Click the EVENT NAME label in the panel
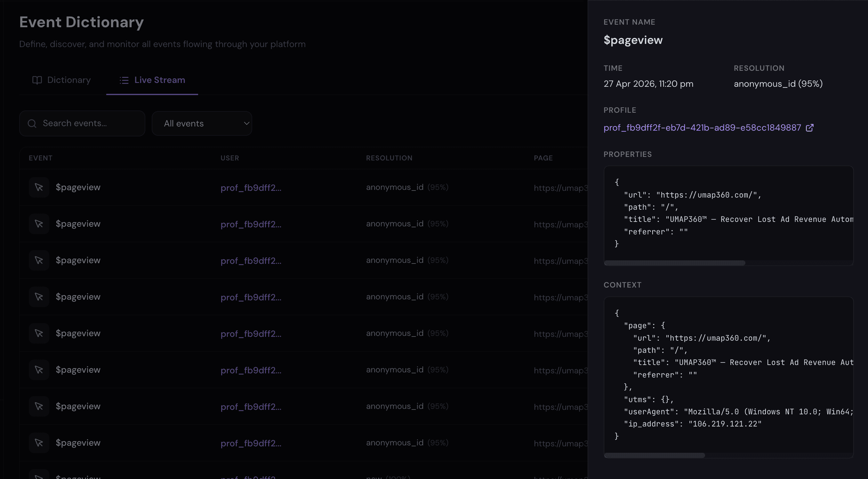Viewport: 868px width, 479px height. [x=629, y=22]
